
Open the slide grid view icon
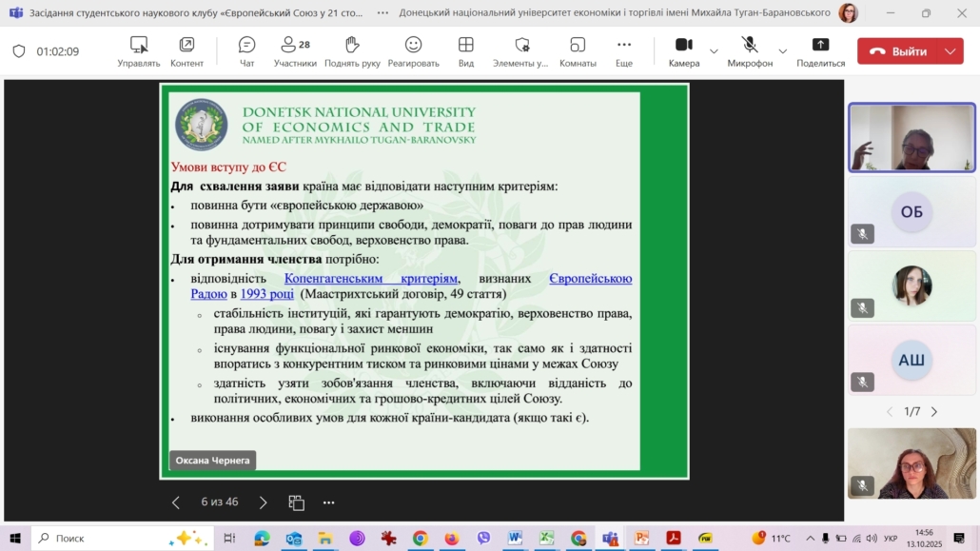[x=297, y=502]
